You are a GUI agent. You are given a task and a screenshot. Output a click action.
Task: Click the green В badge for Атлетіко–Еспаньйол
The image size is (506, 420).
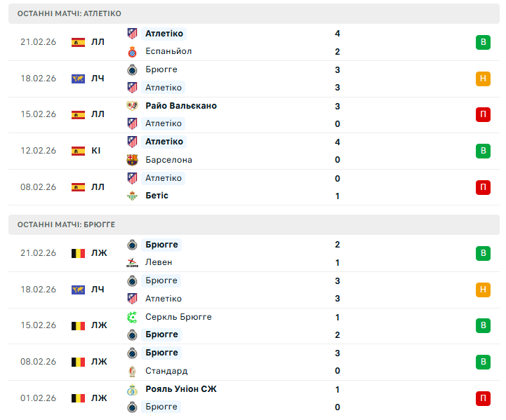tap(482, 42)
